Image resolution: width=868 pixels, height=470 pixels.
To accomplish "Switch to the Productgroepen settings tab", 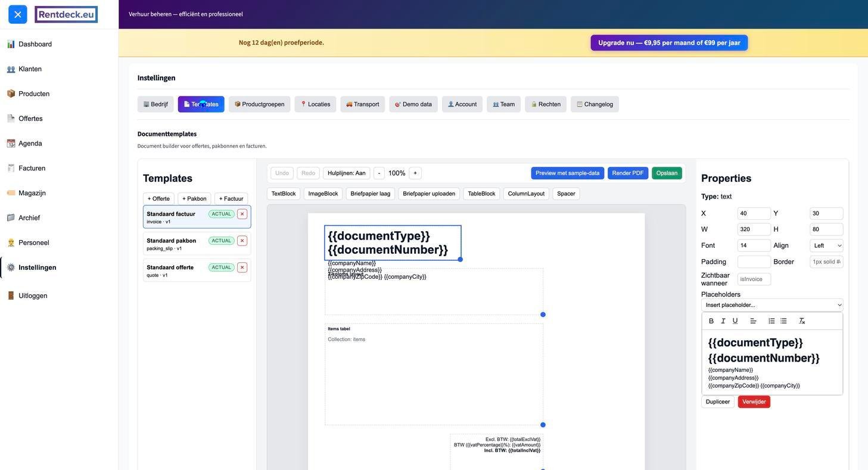I will coord(259,104).
